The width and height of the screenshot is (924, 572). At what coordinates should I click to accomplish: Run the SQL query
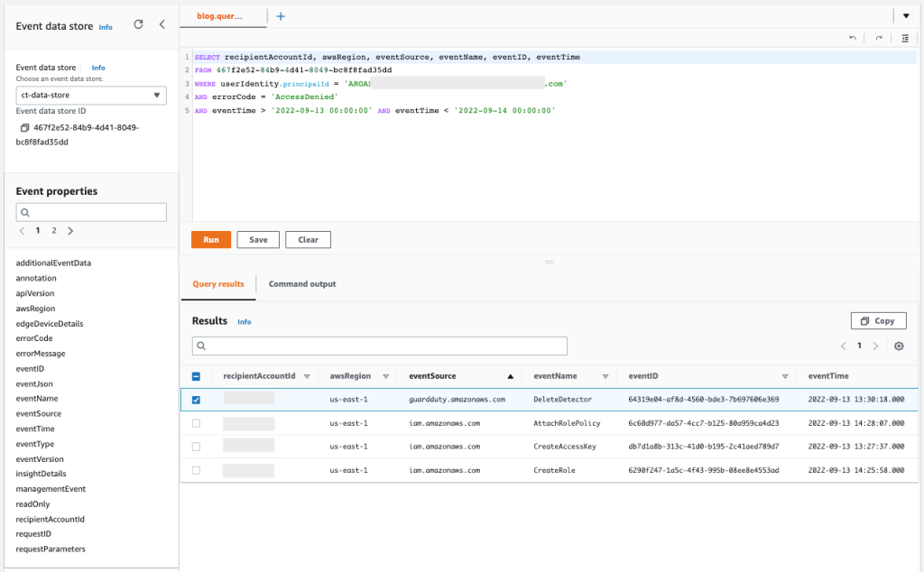click(210, 239)
